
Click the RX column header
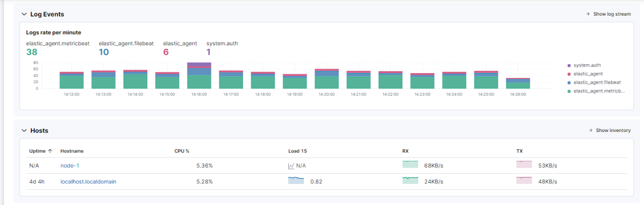tap(406, 151)
